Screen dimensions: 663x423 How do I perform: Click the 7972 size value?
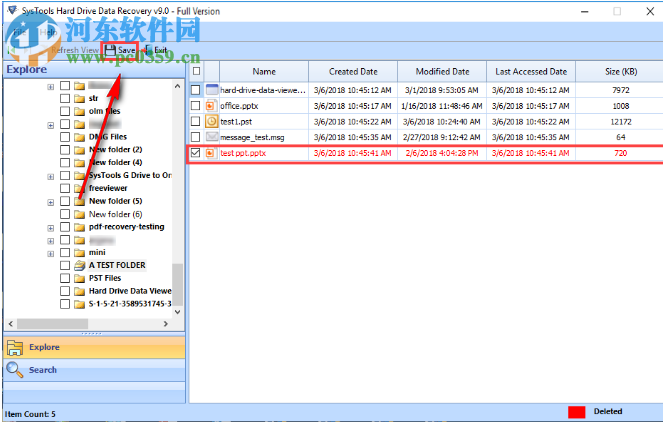pos(621,90)
